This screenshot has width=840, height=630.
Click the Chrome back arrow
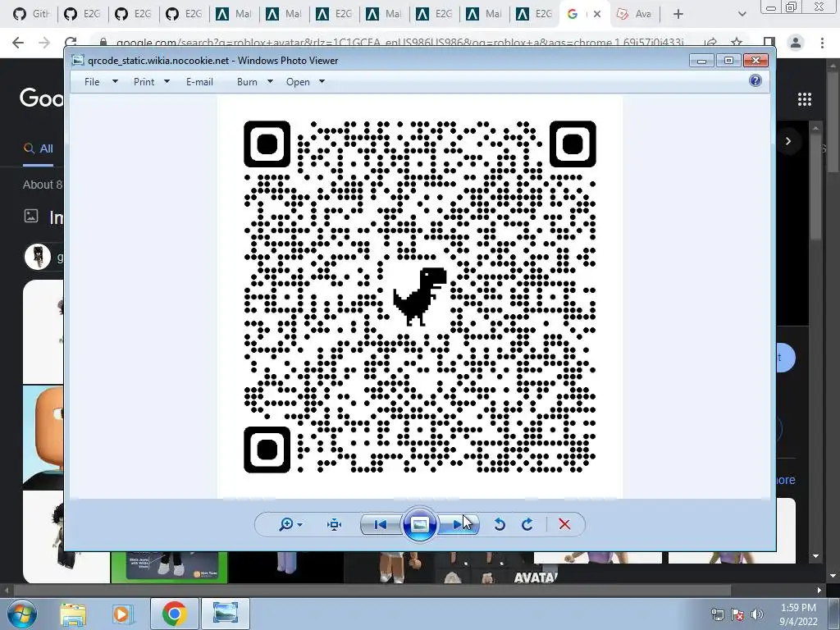coord(18,43)
